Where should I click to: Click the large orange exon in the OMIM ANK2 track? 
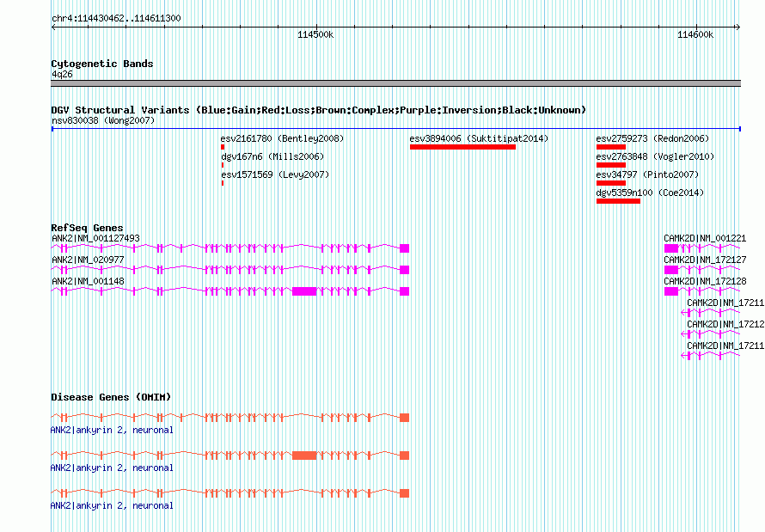pyautogui.click(x=304, y=456)
